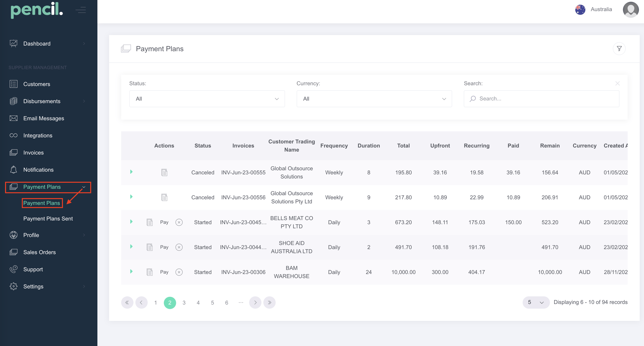Click the user avatar in top right

[x=631, y=9]
